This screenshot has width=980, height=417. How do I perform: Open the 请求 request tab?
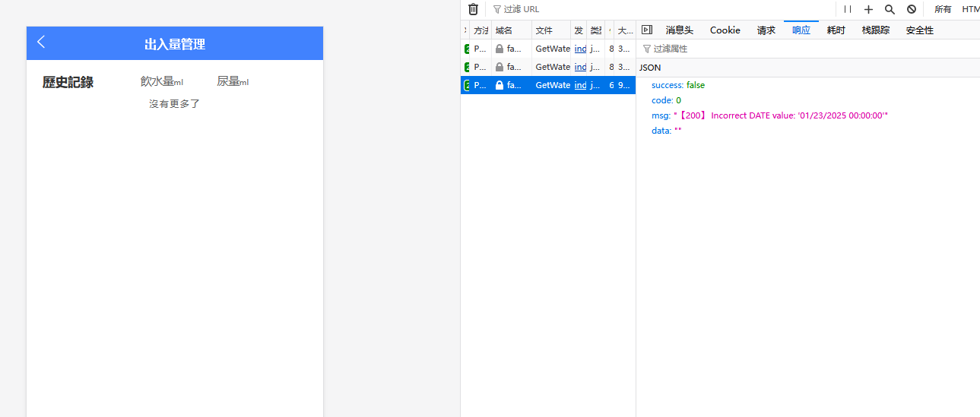pyautogui.click(x=766, y=30)
